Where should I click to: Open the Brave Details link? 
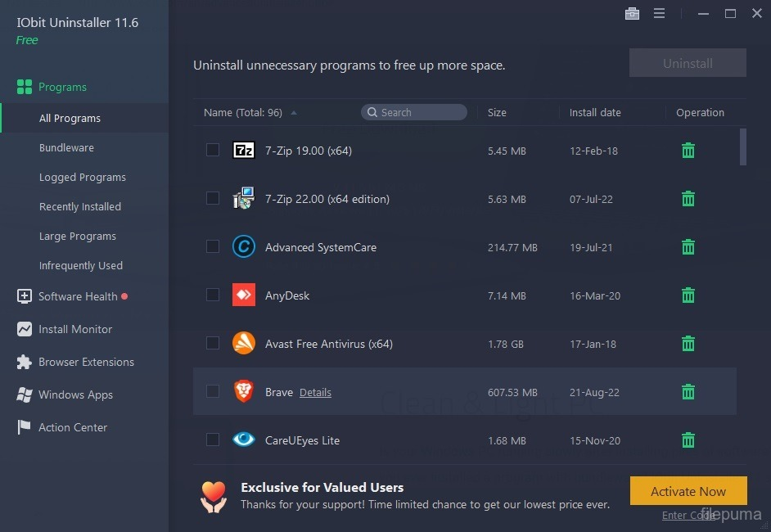(x=315, y=393)
